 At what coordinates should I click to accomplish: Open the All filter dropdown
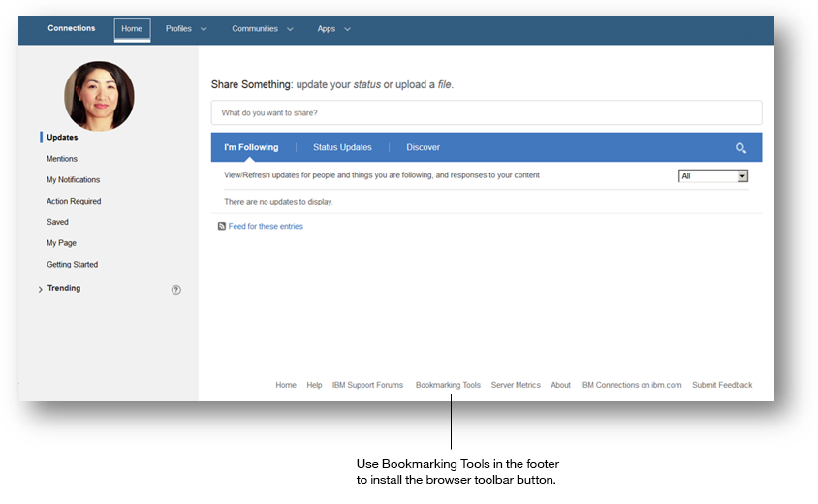[x=713, y=176]
